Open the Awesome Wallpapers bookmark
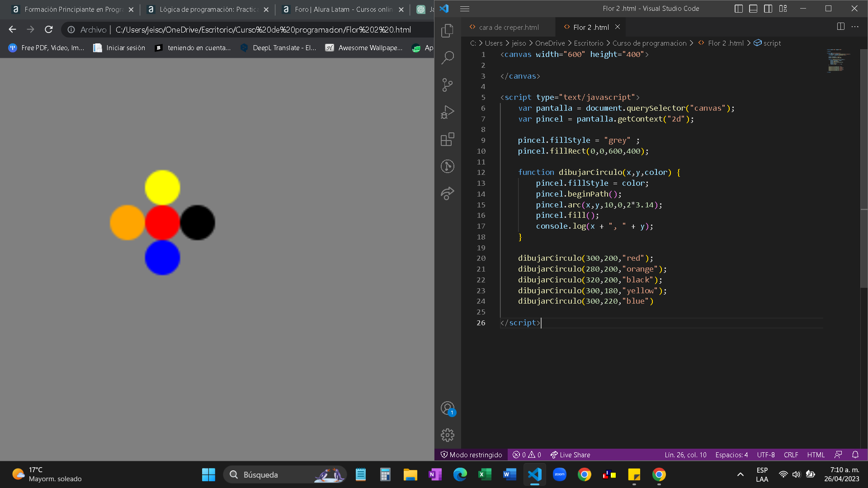This screenshot has width=868, height=488. click(363, 48)
